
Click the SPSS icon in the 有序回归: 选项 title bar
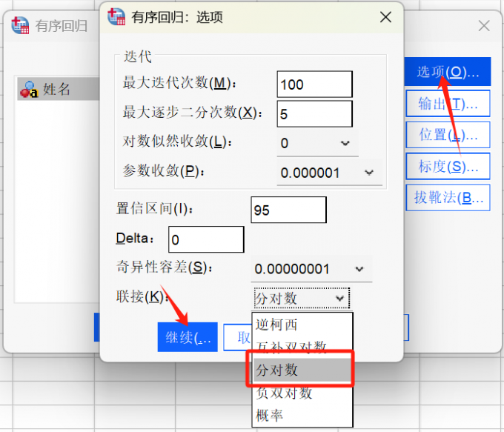116,17
